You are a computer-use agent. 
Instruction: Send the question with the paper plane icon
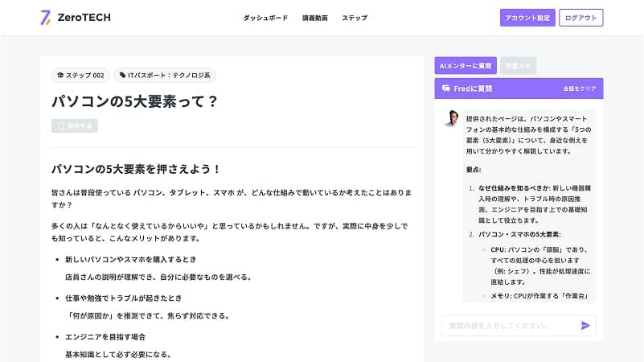click(585, 325)
